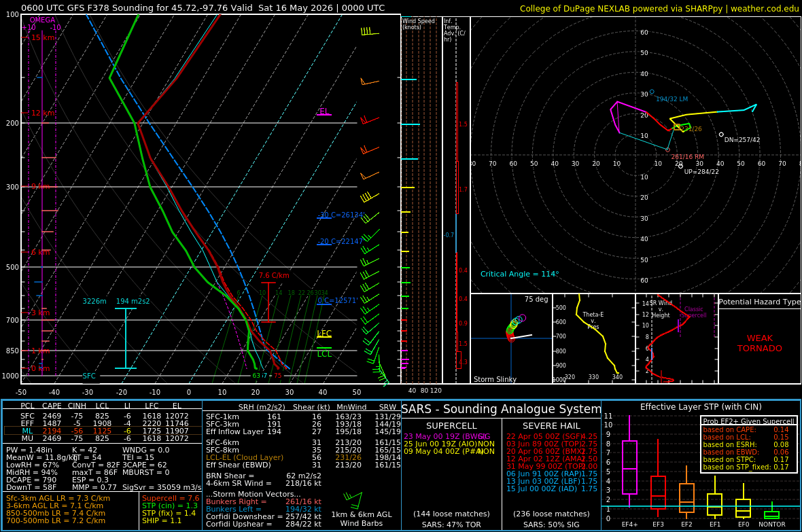
Task: Click the red '7.6 C/km' lapse rate label
Action: [274, 275]
